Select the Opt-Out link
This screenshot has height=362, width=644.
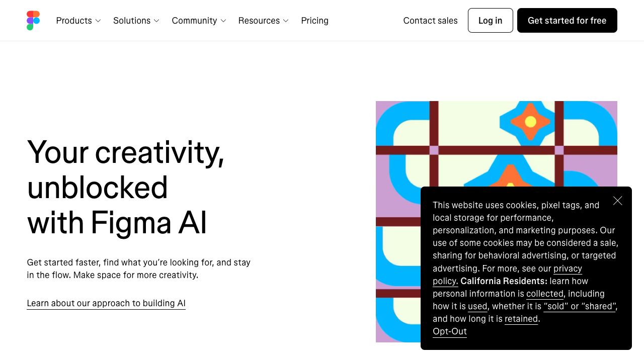pos(450,331)
